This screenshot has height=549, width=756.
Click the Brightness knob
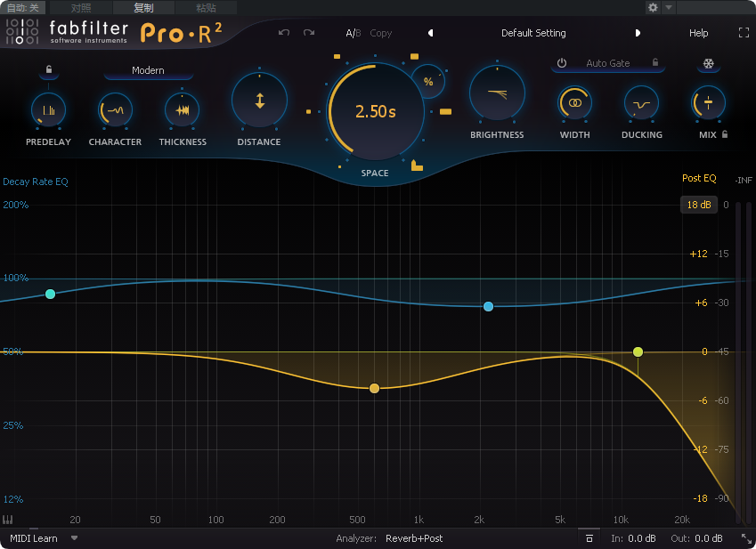pos(497,93)
